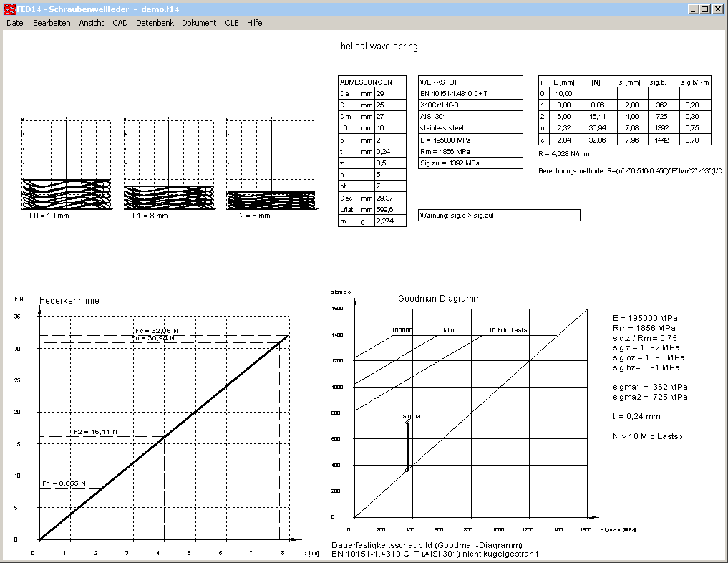
Task: Click the Federkennlinie chart title
Action: point(69,302)
